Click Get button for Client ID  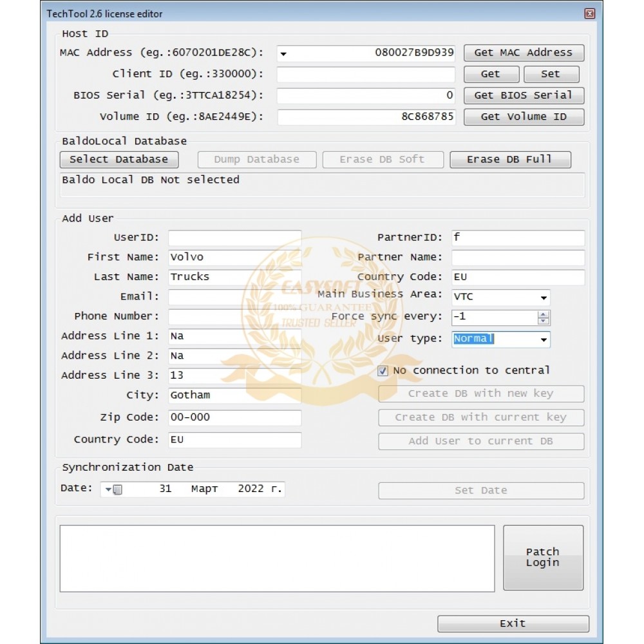(491, 74)
